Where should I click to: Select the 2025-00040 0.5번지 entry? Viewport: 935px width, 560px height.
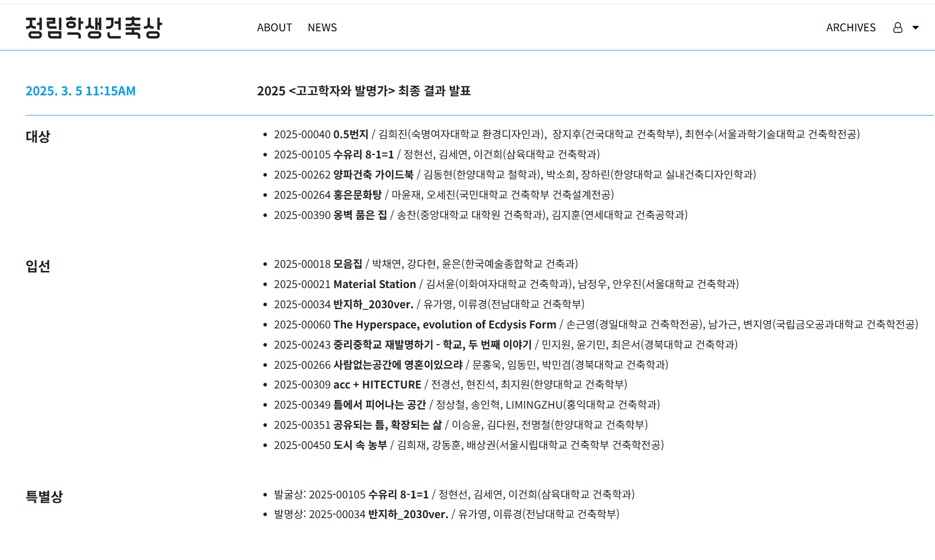click(x=567, y=134)
